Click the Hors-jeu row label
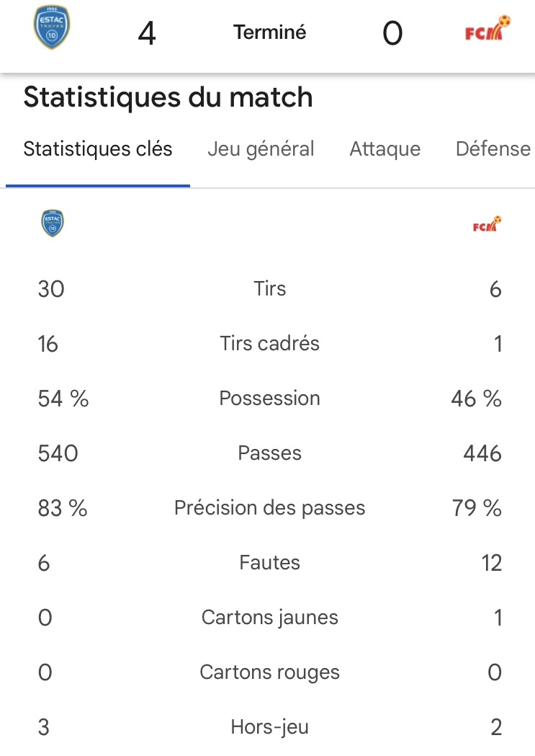This screenshot has height=756, width=535. (270, 727)
